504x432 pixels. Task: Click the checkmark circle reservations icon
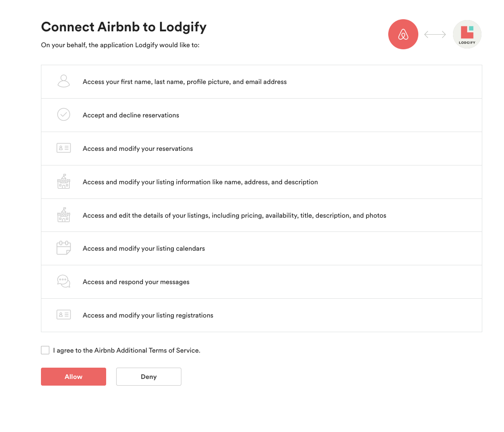(x=64, y=114)
